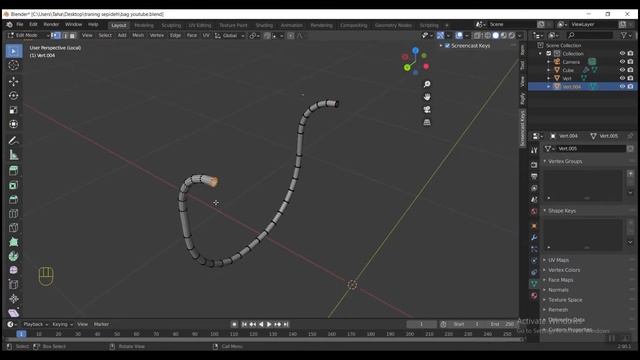Select the Shrink/Fatten tool
640x360 pixels.
pos(13,299)
